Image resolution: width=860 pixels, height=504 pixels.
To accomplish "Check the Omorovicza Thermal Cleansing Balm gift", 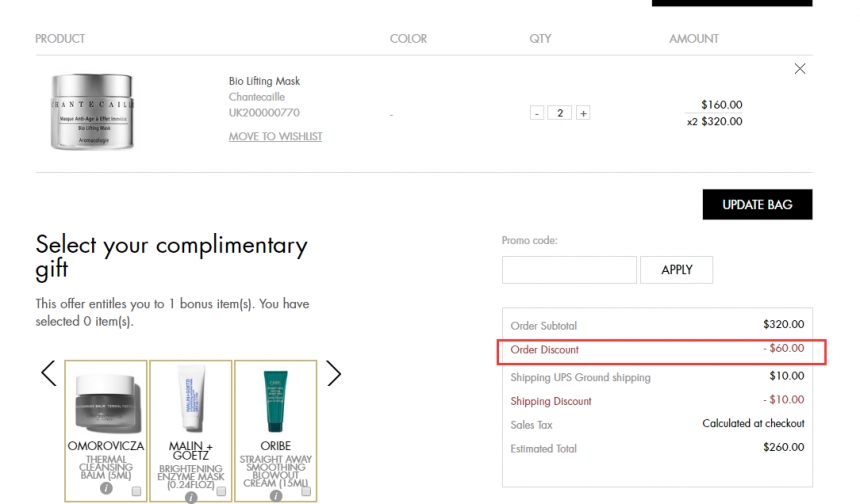I will click(x=135, y=491).
